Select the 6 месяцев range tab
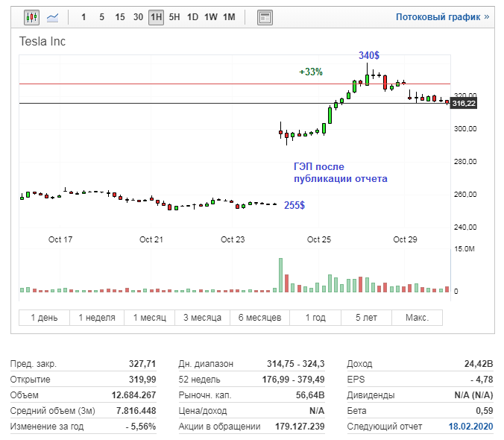The height and width of the screenshot is (440, 504). coord(259,318)
